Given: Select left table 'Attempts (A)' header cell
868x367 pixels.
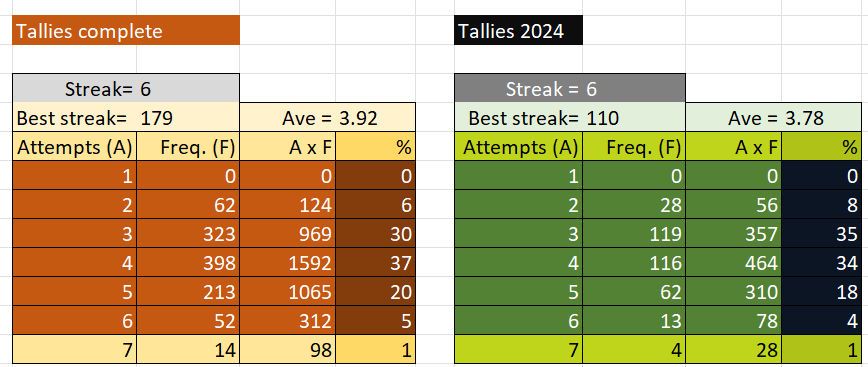Looking at the screenshot, I should [74, 147].
